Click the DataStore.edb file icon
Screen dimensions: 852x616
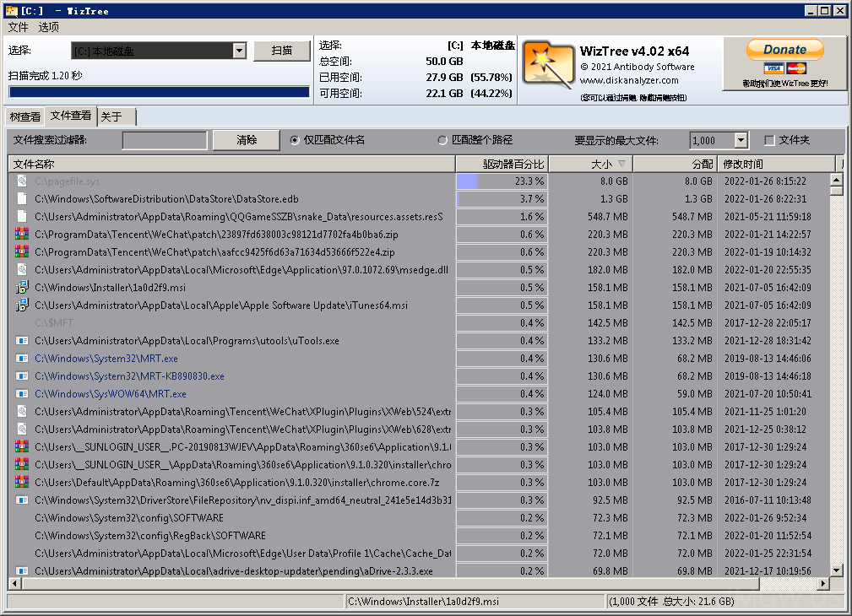click(x=22, y=199)
